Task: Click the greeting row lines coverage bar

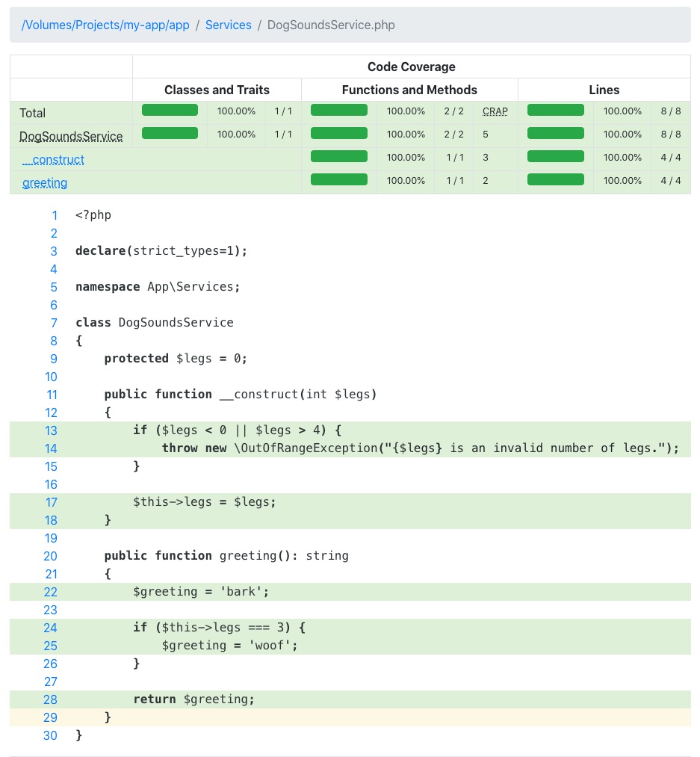Action: click(555, 180)
